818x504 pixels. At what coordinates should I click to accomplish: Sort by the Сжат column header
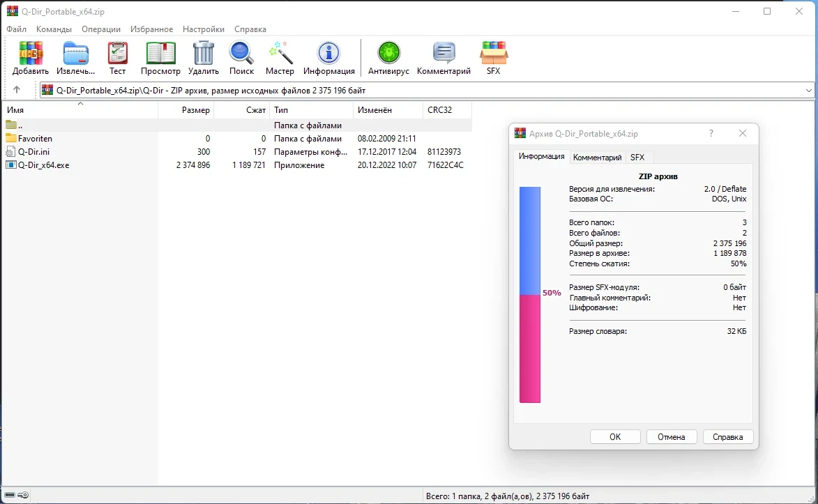tap(241, 110)
